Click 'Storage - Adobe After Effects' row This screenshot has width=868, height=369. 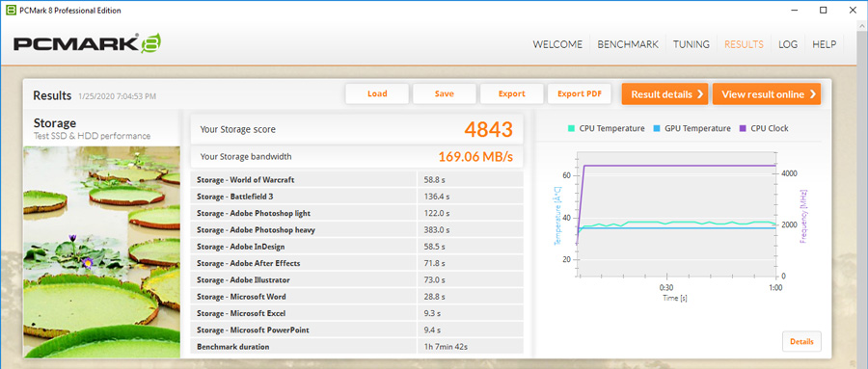(357, 263)
